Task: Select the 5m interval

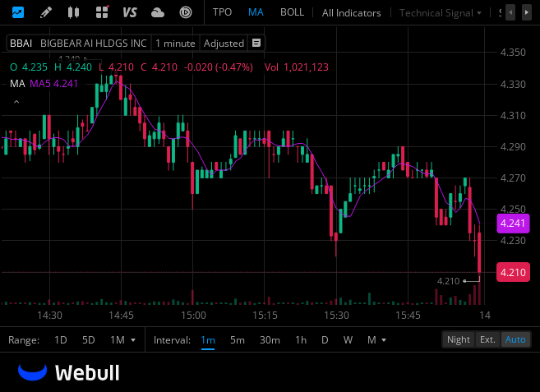Action: [238, 340]
